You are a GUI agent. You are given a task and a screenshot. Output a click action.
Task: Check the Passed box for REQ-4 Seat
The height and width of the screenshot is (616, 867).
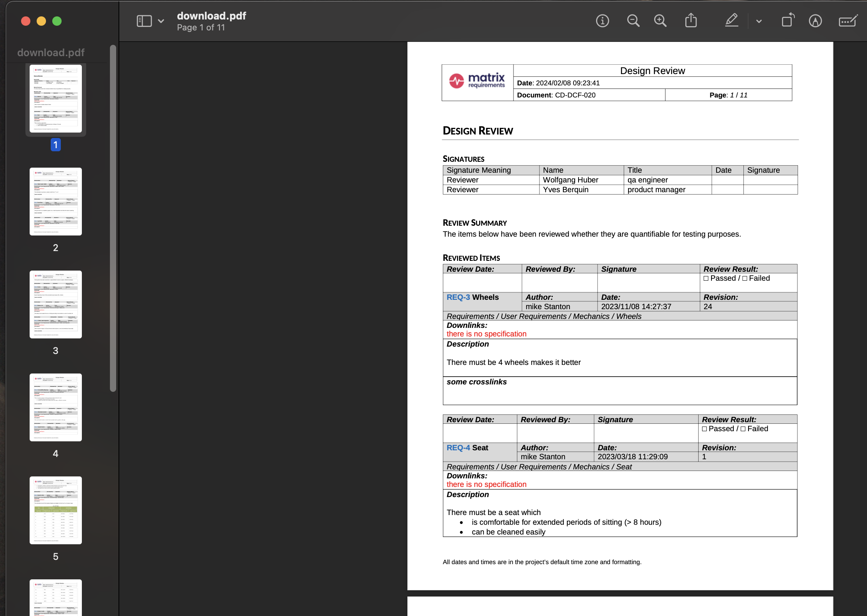(704, 429)
